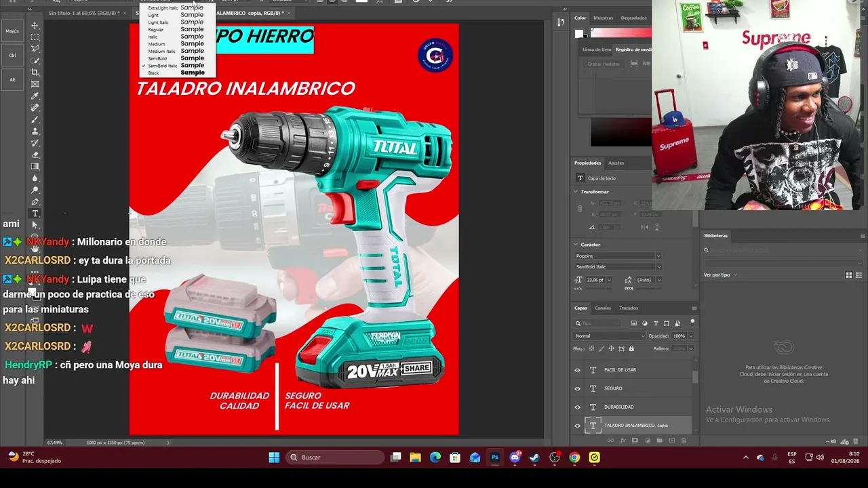Select the Gradient tool

[35, 166]
